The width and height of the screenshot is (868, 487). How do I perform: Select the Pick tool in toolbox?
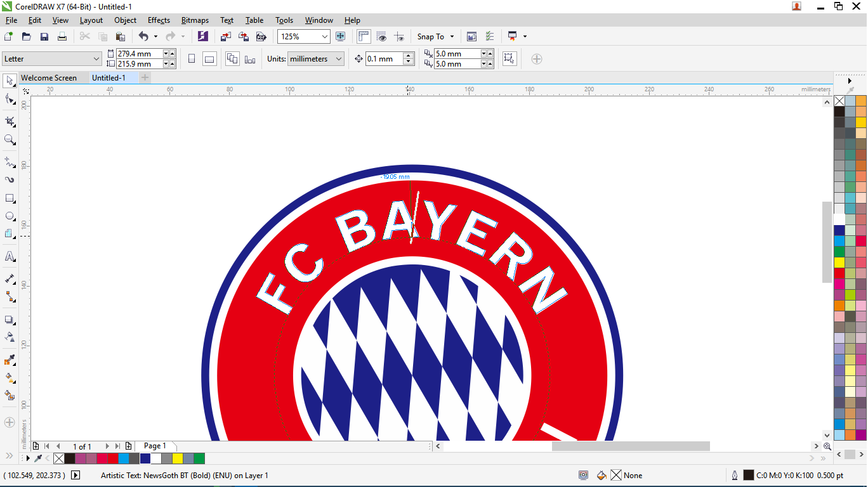10,81
